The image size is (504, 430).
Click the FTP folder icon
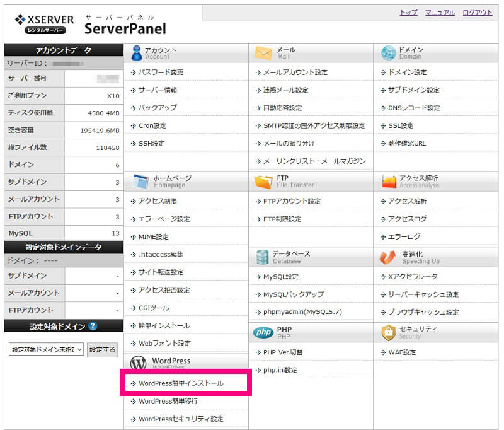263,182
